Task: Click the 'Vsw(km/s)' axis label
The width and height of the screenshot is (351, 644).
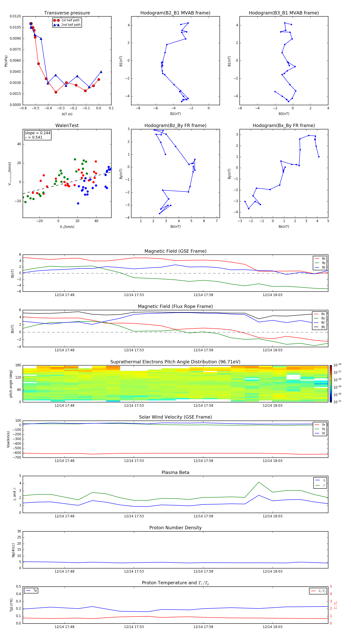Action: click(x=8, y=439)
